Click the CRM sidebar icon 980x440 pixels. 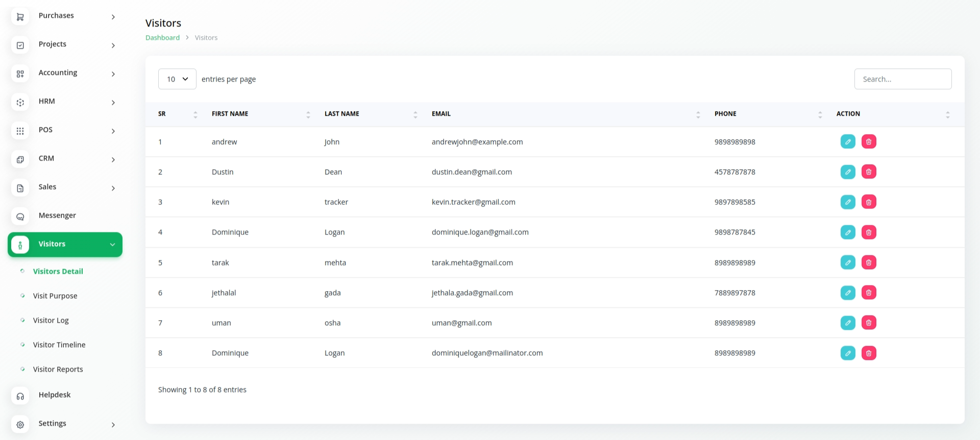pos(20,160)
